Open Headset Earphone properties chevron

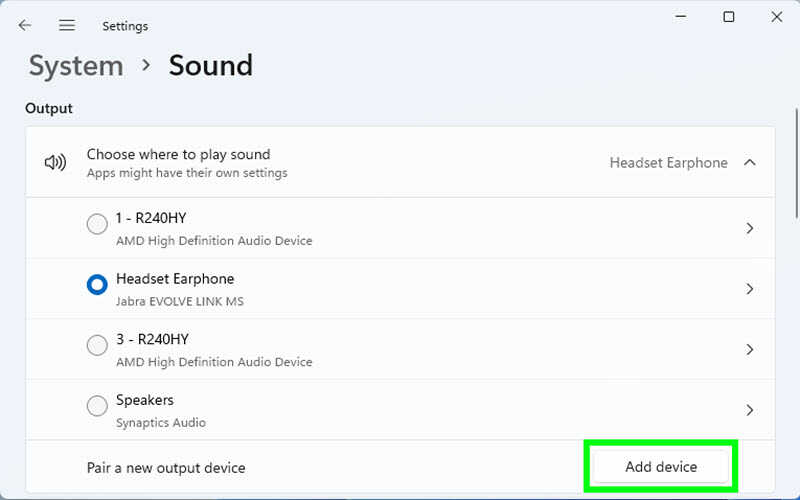(x=749, y=289)
